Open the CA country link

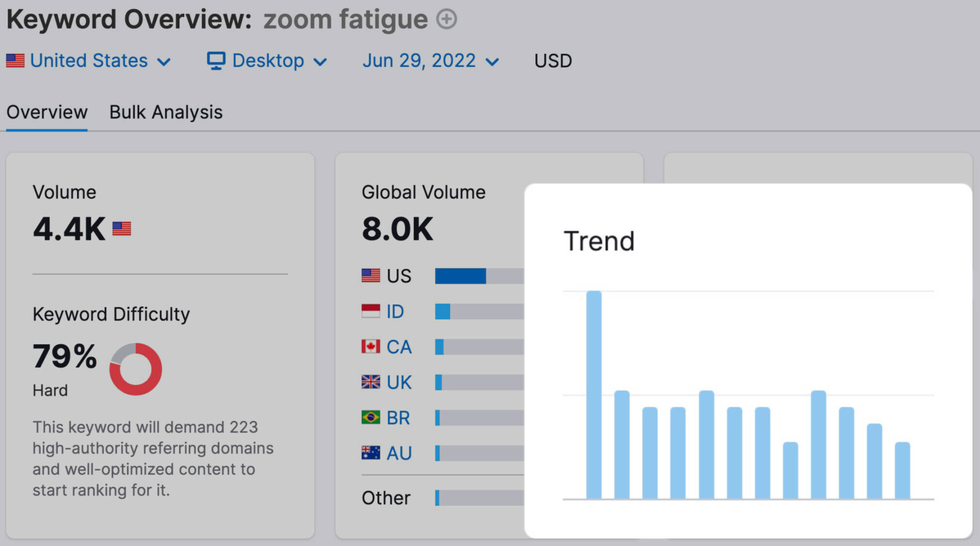[399, 347]
